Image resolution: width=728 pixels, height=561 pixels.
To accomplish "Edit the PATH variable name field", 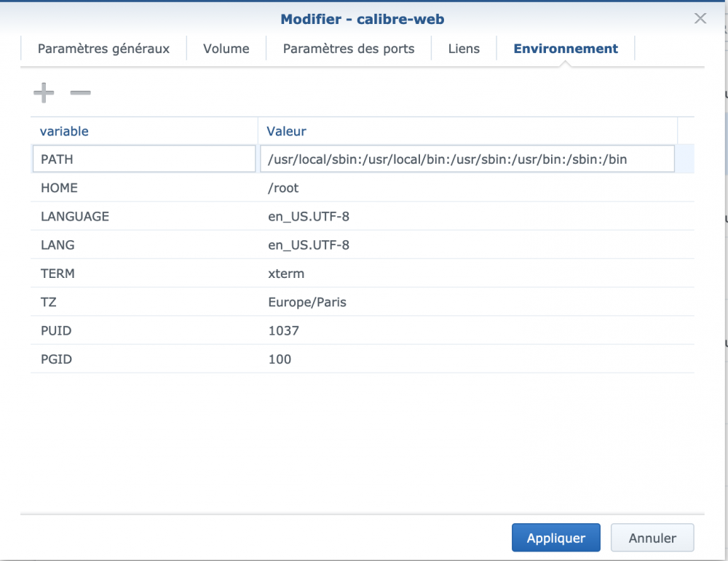I will click(x=144, y=159).
